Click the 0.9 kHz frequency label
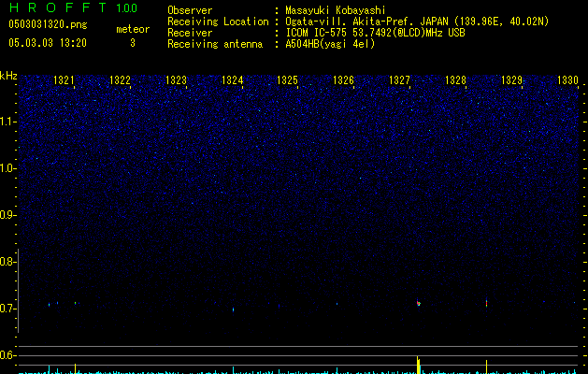 click(7, 215)
